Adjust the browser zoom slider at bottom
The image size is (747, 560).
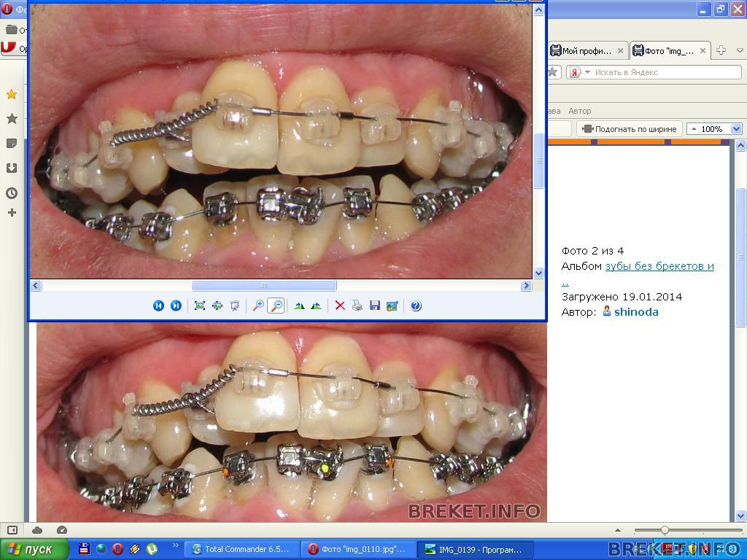click(x=665, y=530)
